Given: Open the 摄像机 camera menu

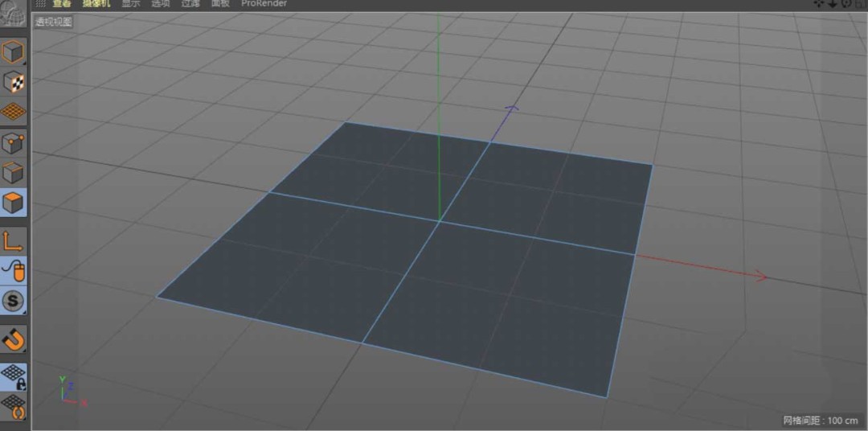Looking at the screenshot, I should [x=97, y=4].
